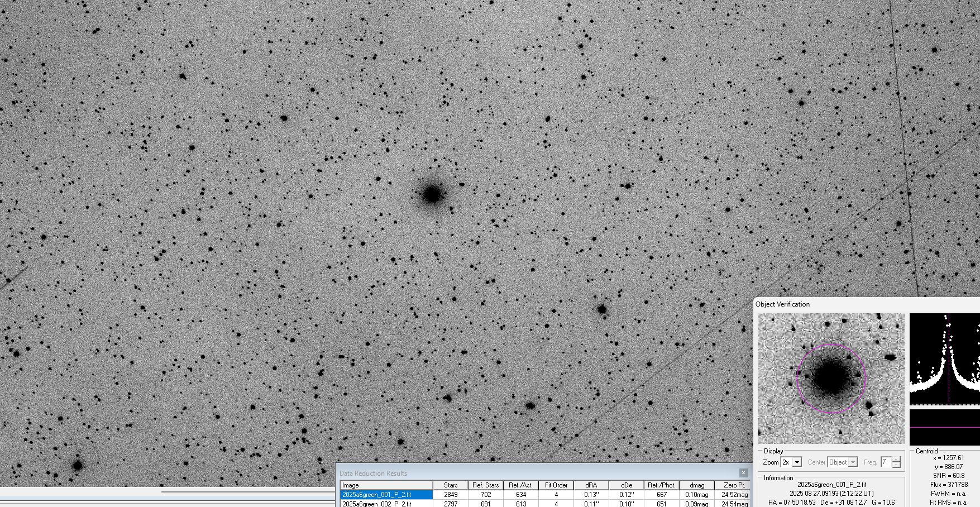Image resolution: width=980 pixels, height=507 pixels.
Task: Select the row 2025a6green_001_P_2.fit
Action: [x=385, y=494]
